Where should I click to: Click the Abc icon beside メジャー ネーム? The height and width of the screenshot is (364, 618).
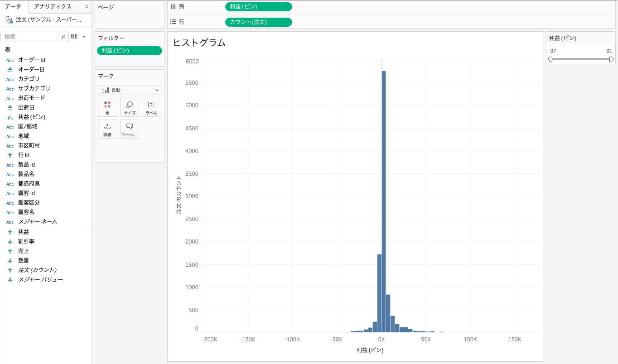pos(10,222)
